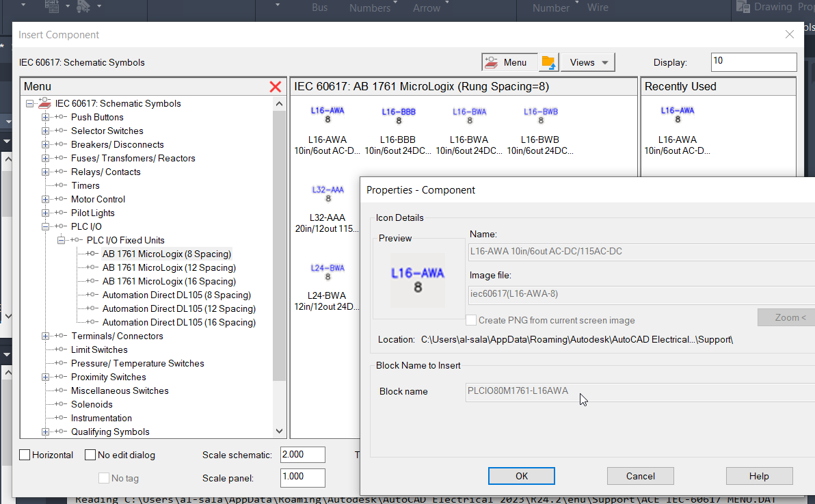Enable Create PNG from current screen image

tap(470, 319)
